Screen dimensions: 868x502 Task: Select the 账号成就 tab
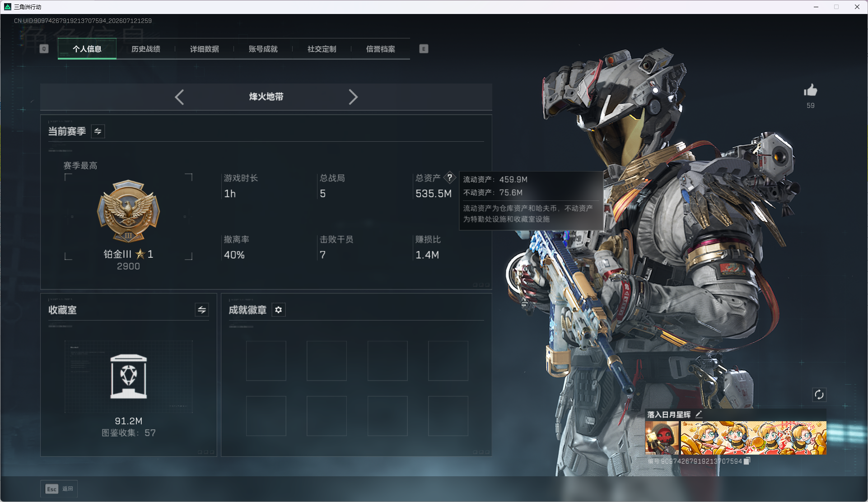coord(263,49)
